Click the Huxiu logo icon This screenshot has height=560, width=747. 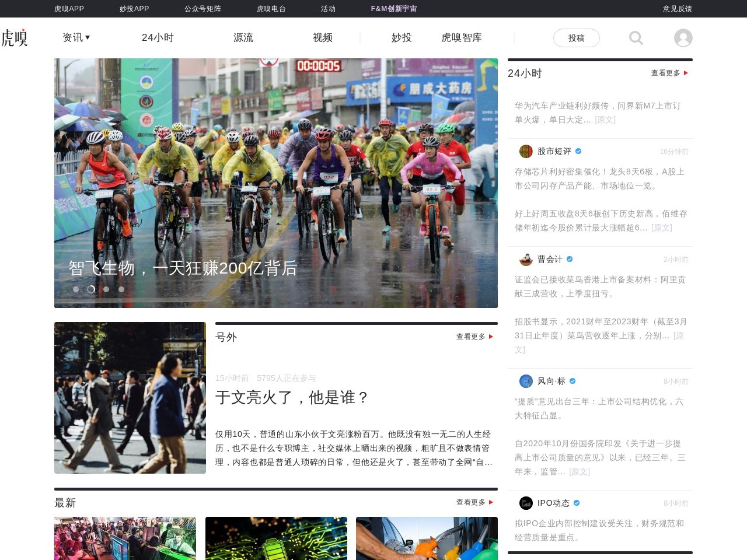(14, 38)
